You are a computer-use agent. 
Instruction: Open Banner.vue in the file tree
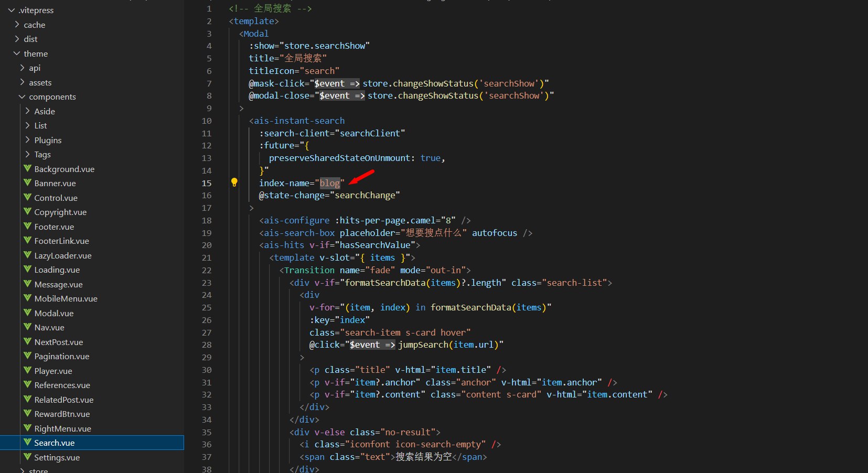pyautogui.click(x=55, y=183)
